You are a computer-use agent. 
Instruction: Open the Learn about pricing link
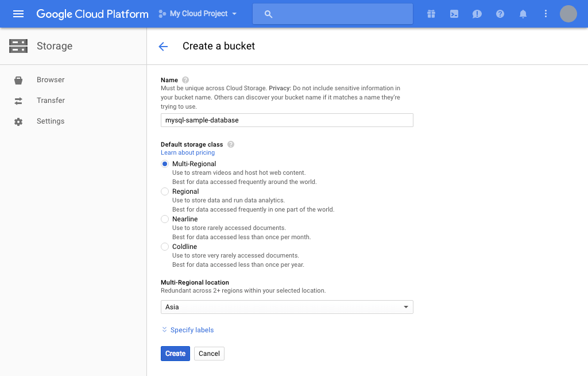pos(188,152)
